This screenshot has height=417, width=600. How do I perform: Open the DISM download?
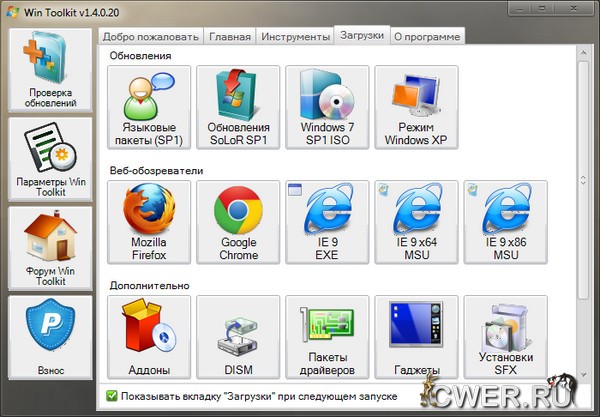pyautogui.click(x=238, y=337)
